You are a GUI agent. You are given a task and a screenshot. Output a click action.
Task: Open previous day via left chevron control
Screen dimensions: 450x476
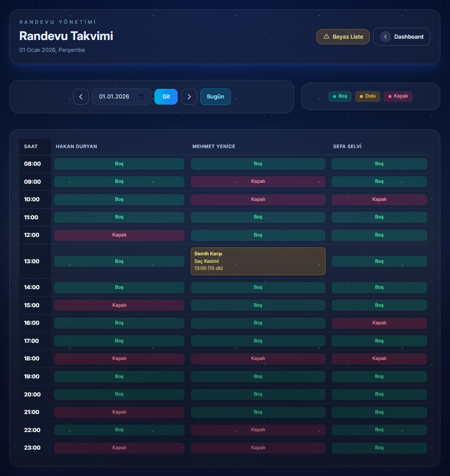(81, 96)
